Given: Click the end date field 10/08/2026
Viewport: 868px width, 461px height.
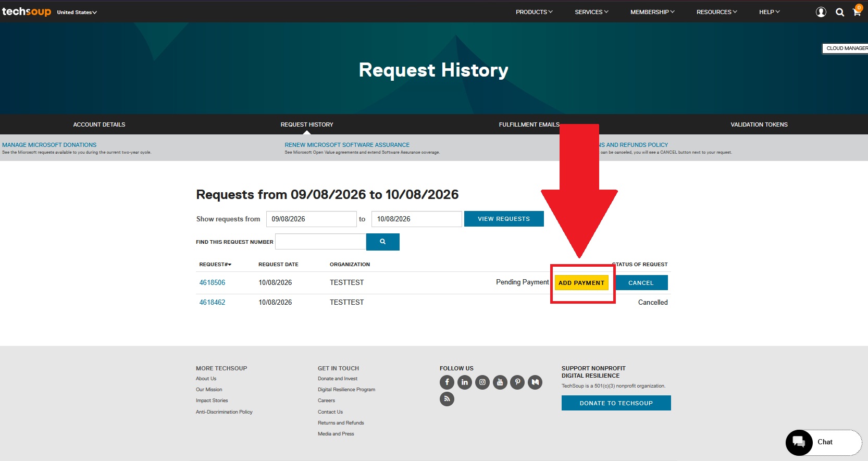Looking at the screenshot, I should [417, 219].
